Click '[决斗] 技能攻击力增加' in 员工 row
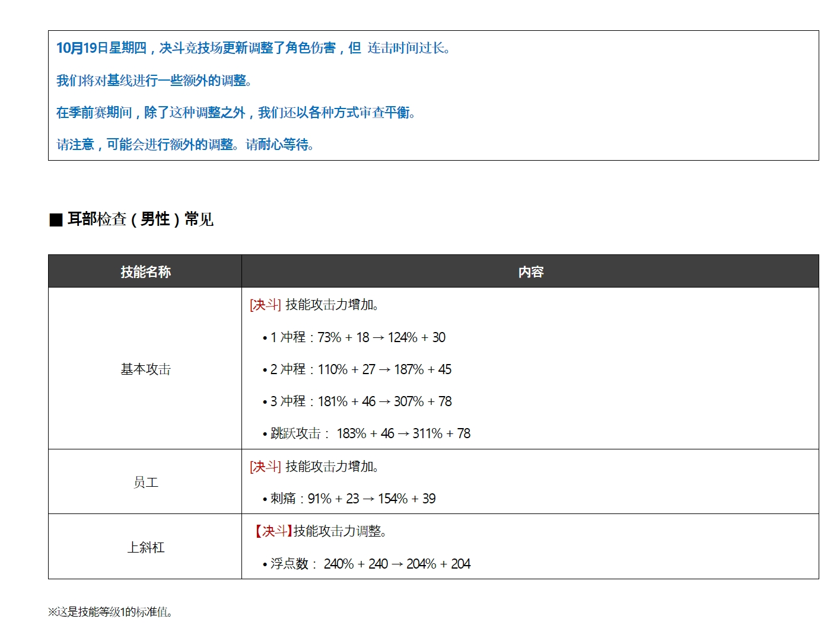Image resolution: width=840 pixels, height=635 pixels. click(314, 467)
